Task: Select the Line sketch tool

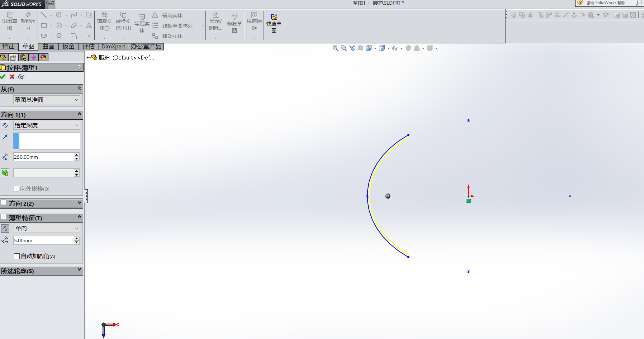Action: click(44, 15)
